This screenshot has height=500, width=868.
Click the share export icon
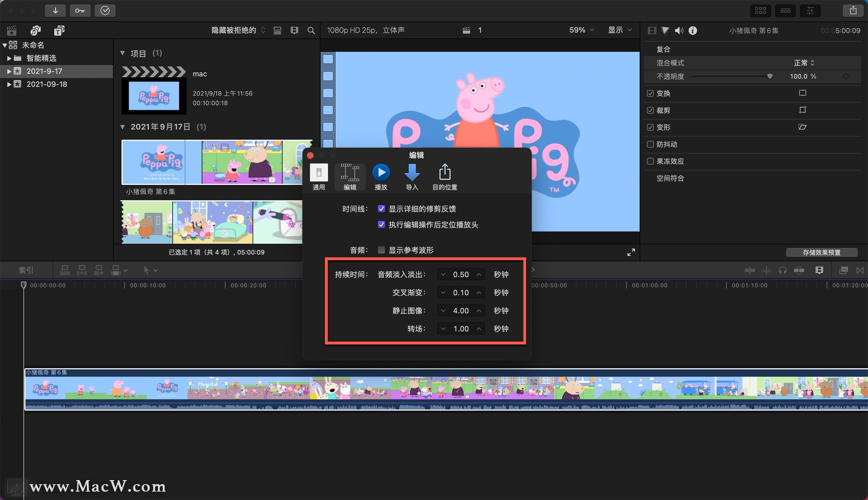pyautogui.click(x=853, y=10)
